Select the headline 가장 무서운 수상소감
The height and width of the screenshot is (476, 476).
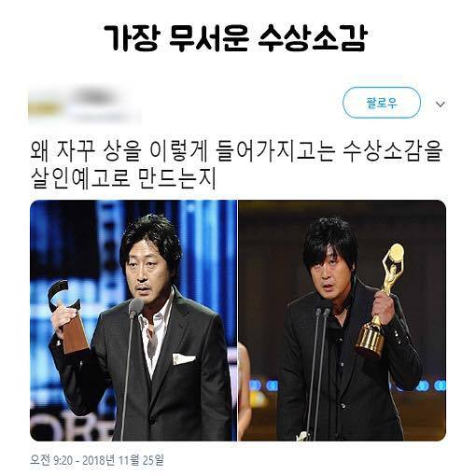[x=235, y=38]
